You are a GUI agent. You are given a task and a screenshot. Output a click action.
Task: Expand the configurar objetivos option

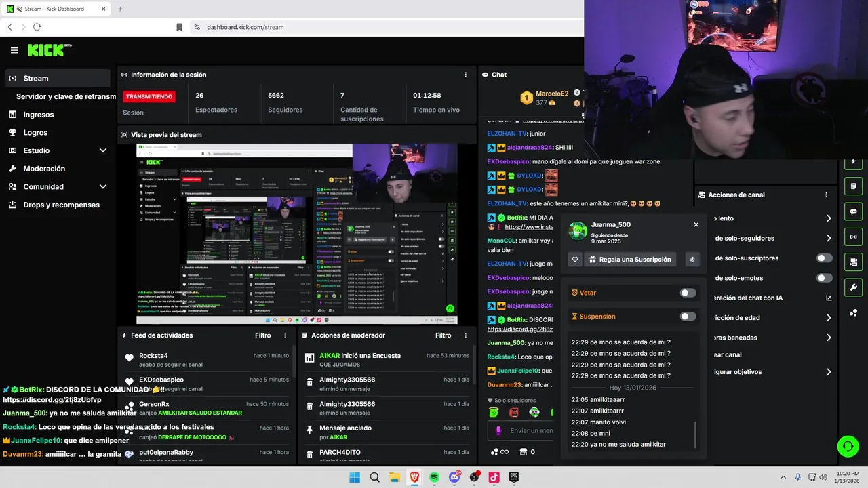pos(829,372)
